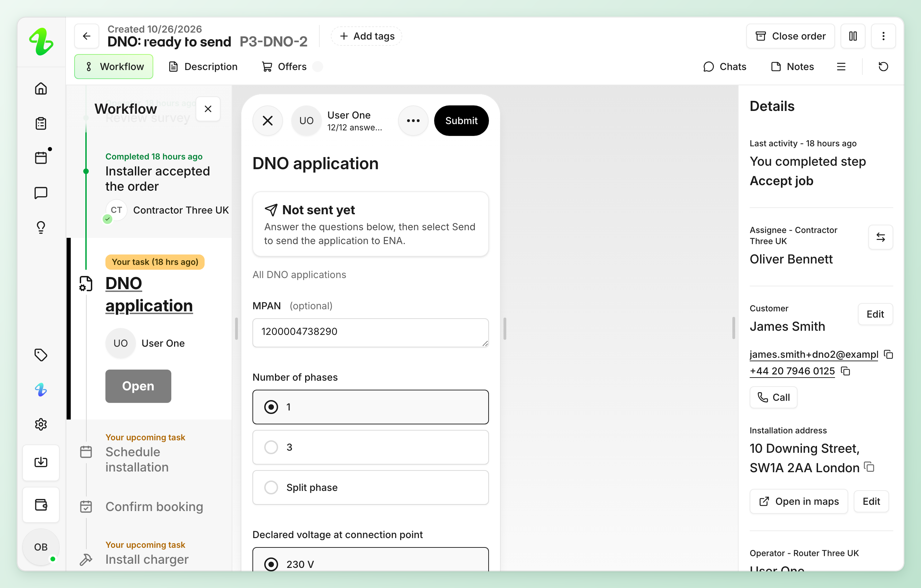Image resolution: width=921 pixels, height=588 pixels.
Task: Close the Workflow side panel
Action: click(x=208, y=109)
